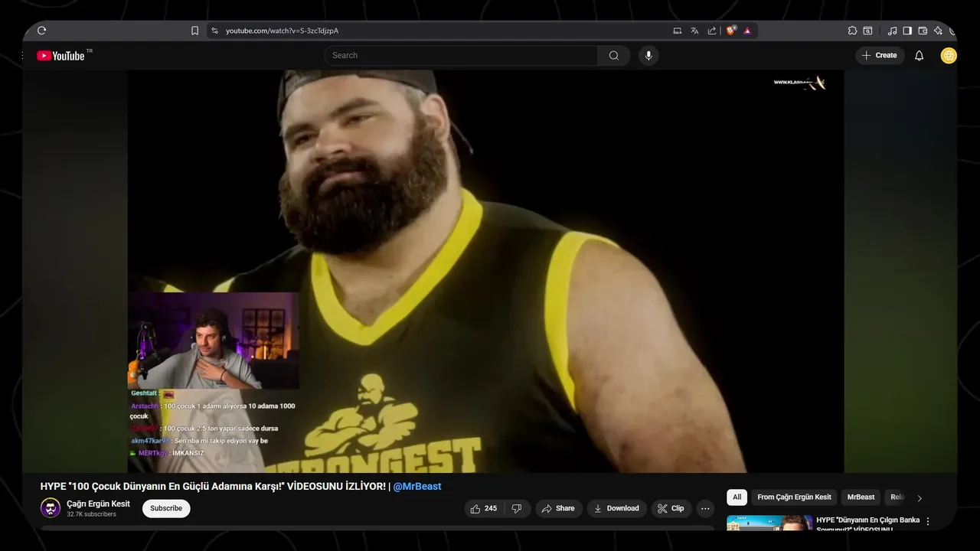
Task: Click the "32.7K subscribers" text
Action: [x=91, y=514]
